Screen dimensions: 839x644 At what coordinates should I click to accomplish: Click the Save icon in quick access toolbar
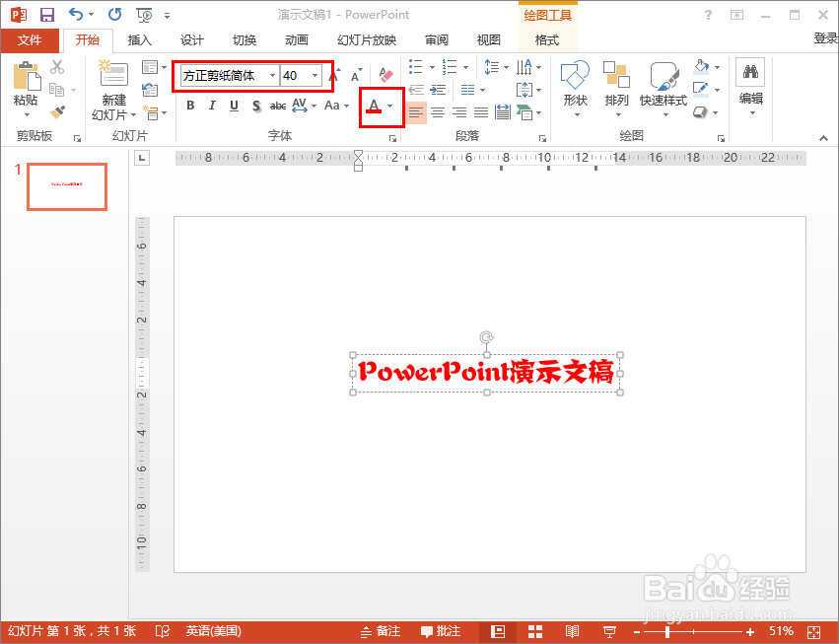[x=47, y=15]
